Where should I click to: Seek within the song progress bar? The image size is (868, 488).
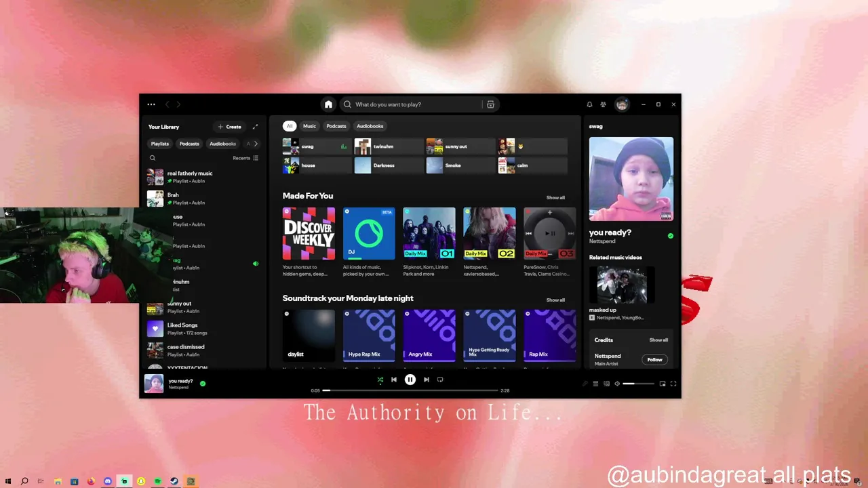pyautogui.click(x=410, y=390)
